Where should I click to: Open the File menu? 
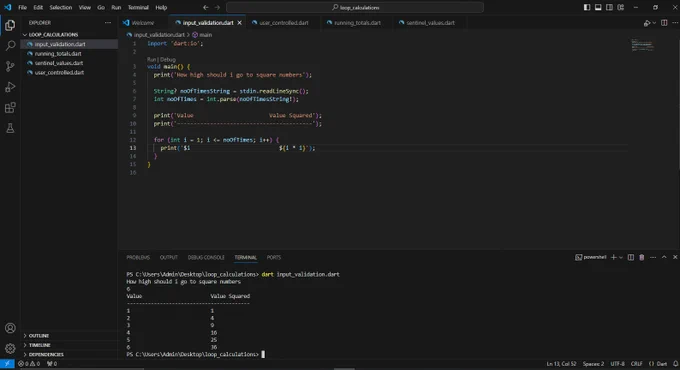[x=23, y=7]
